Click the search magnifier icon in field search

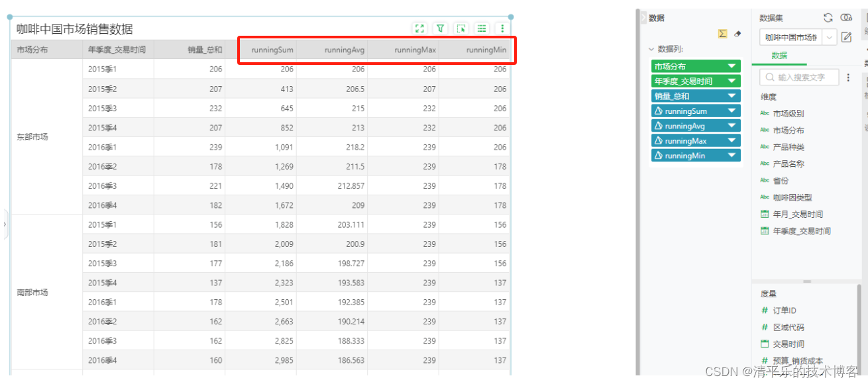(770, 77)
